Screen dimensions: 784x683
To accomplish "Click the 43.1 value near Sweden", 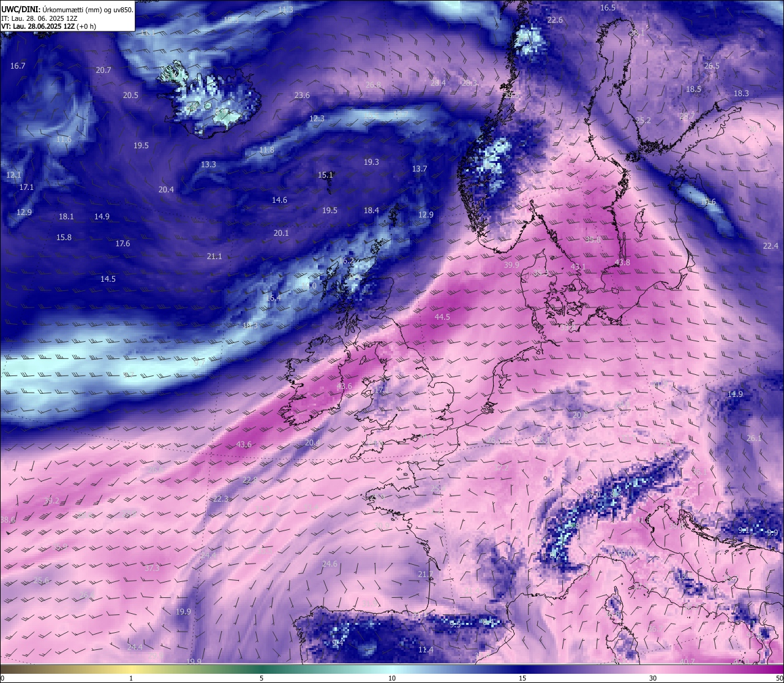I will 578,266.
